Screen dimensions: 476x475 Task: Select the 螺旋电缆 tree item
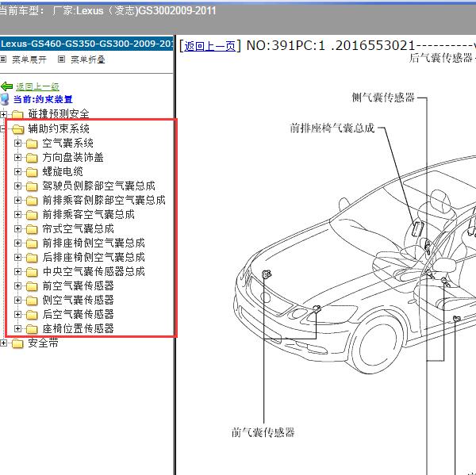click(x=63, y=171)
